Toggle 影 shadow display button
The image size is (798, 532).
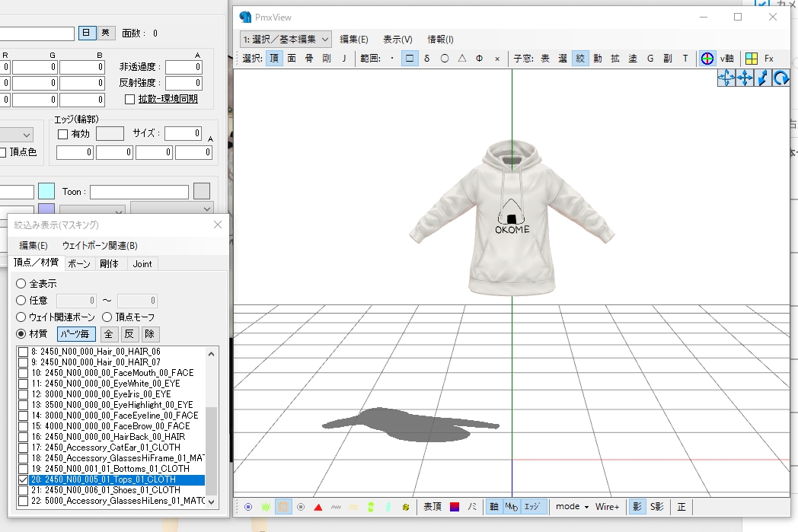[x=637, y=507]
